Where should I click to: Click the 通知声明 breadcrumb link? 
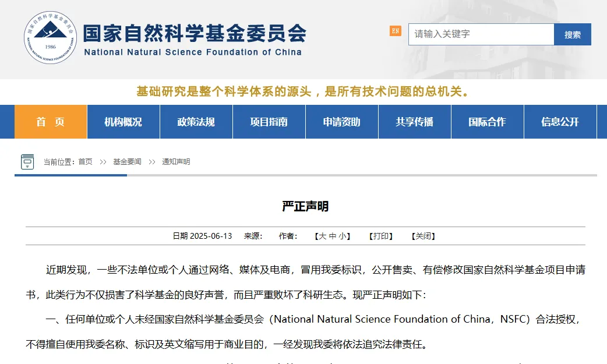pyautogui.click(x=176, y=162)
